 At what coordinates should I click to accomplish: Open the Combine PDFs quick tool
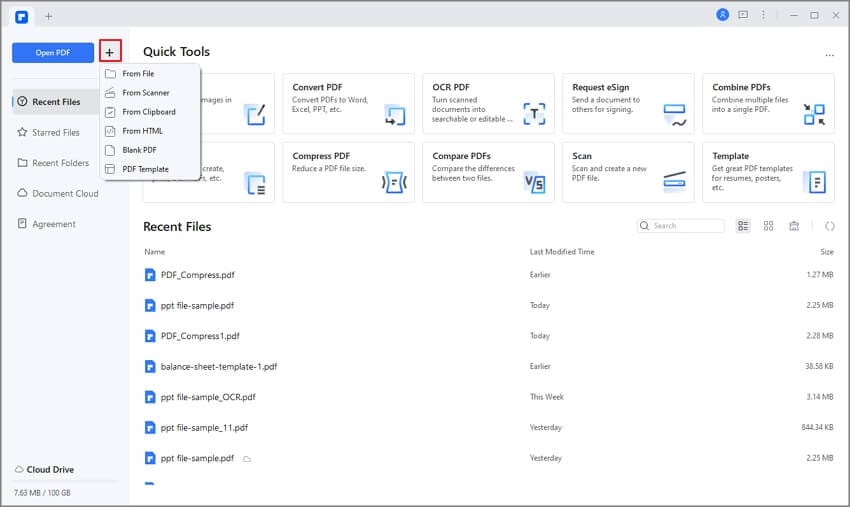pyautogui.click(x=768, y=104)
